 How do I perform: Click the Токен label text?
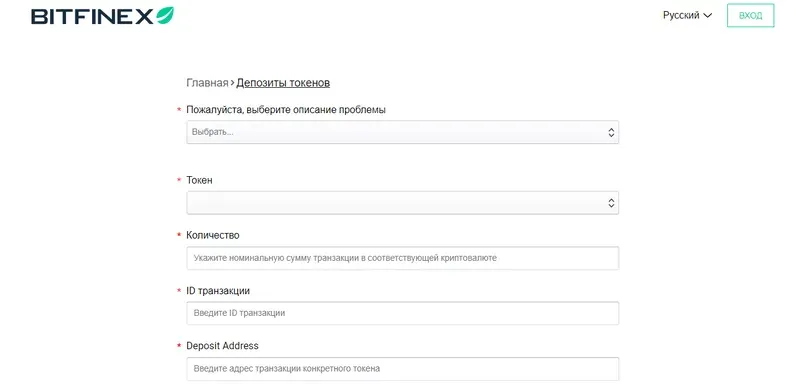coord(199,180)
